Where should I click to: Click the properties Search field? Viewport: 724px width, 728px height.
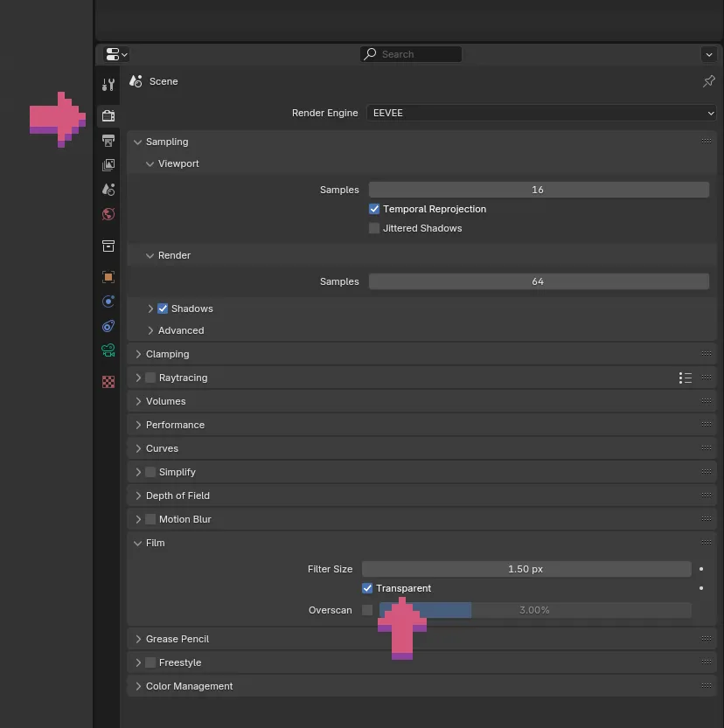click(x=411, y=54)
